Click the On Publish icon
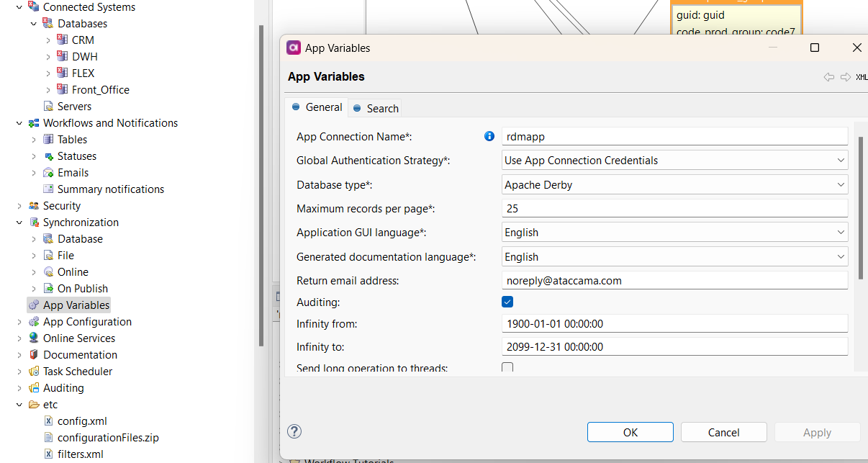 pyautogui.click(x=48, y=289)
